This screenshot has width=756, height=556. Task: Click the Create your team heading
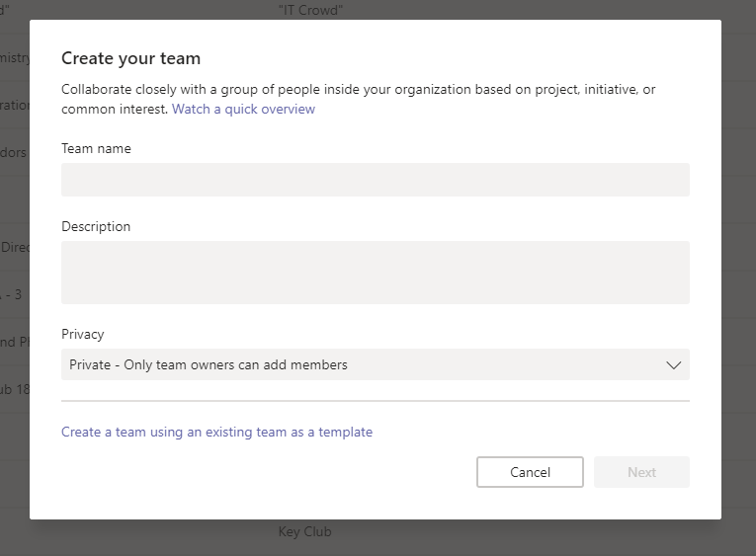[130, 59]
